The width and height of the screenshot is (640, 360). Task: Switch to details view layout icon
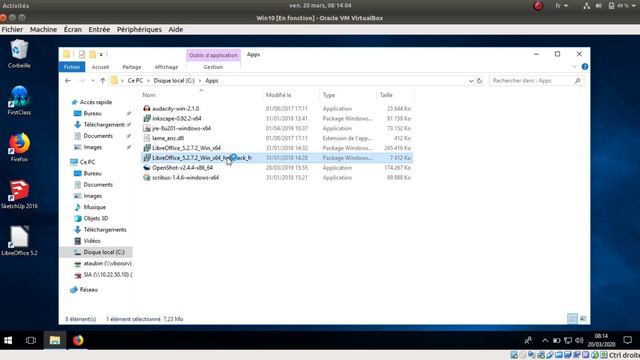coord(572,318)
